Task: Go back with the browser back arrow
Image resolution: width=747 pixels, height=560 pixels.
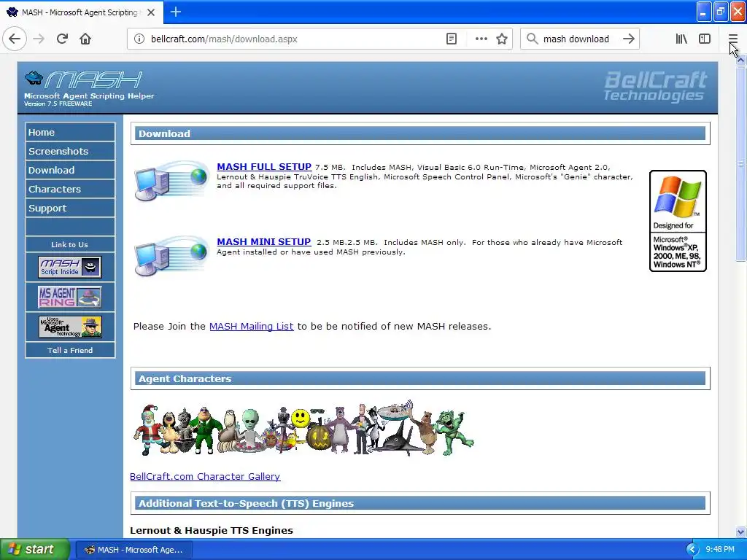Action: pos(15,39)
